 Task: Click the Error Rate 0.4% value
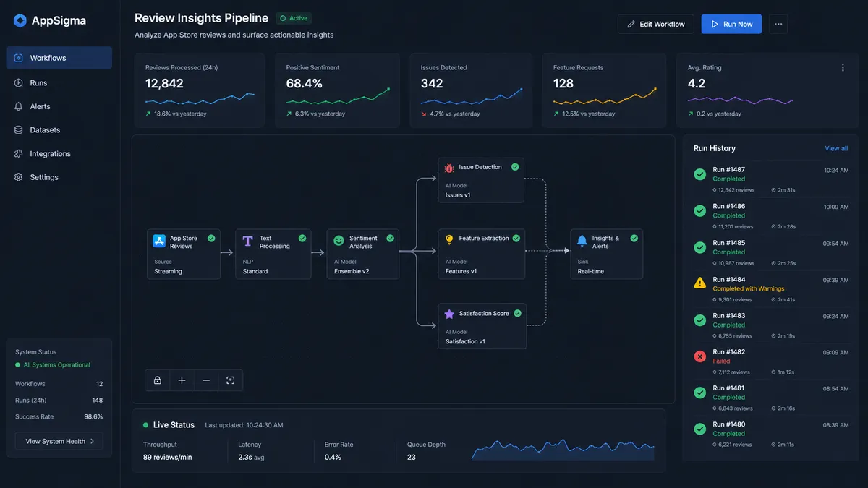coord(333,457)
